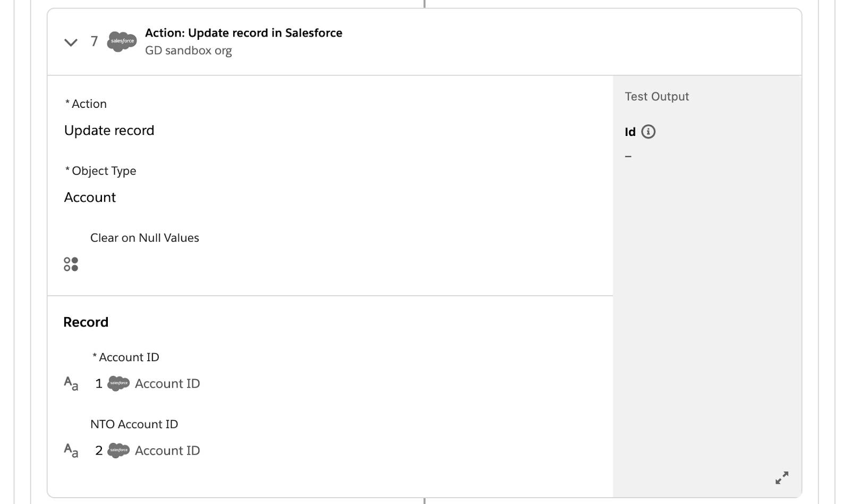This screenshot has height=504, width=850.
Task: Click the text type icon beside Account ID
Action: tap(71, 383)
